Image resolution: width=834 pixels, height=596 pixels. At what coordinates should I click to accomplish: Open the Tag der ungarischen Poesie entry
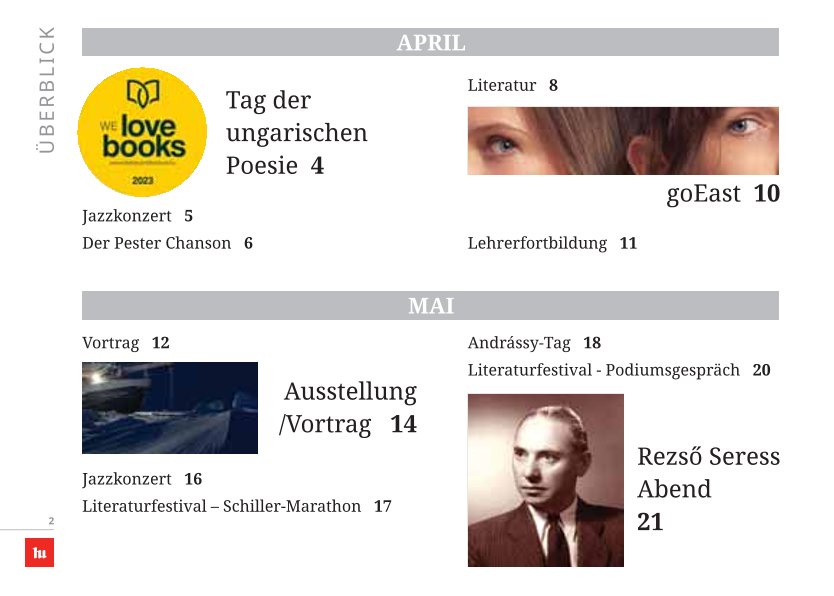[x=296, y=132]
